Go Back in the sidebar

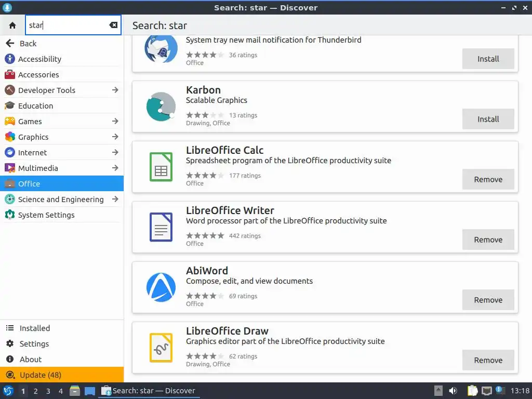pyautogui.click(x=62, y=44)
